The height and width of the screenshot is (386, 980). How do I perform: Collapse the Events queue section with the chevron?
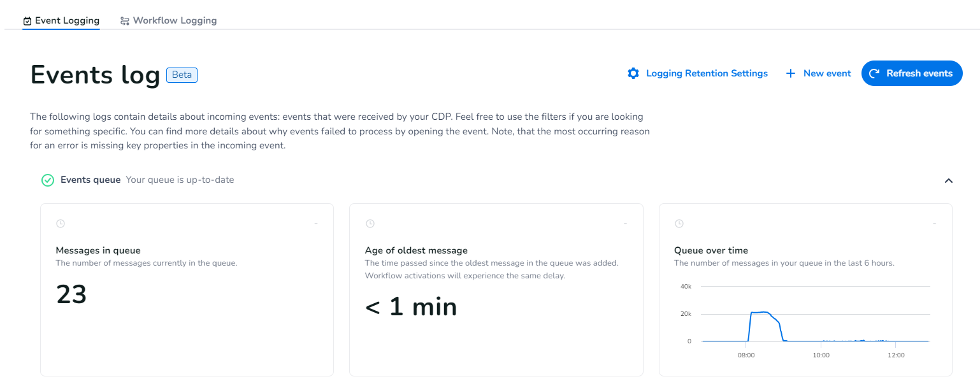948,180
